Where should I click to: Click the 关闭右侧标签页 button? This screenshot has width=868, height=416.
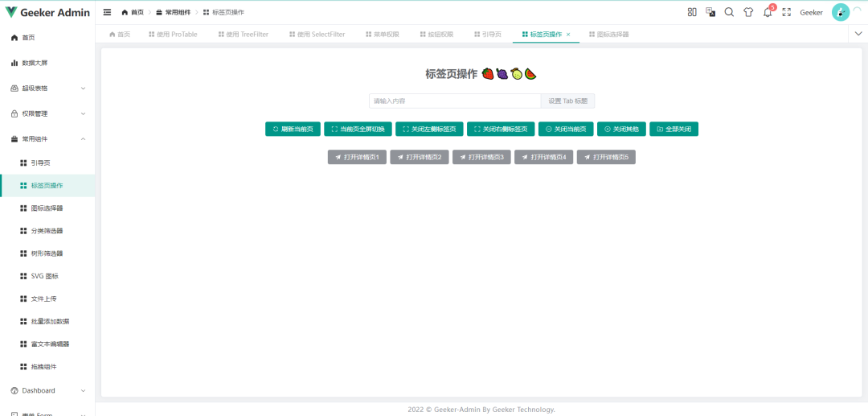(501, 129)
